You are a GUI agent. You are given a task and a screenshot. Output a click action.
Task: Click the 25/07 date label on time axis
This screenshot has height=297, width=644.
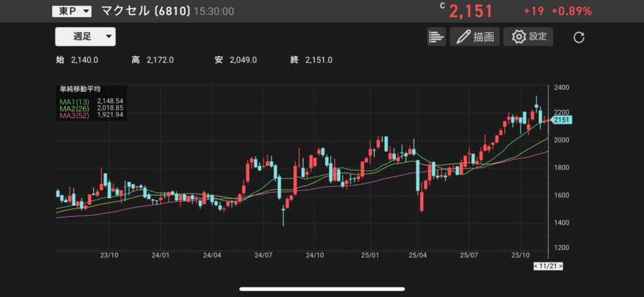[470, 256]
